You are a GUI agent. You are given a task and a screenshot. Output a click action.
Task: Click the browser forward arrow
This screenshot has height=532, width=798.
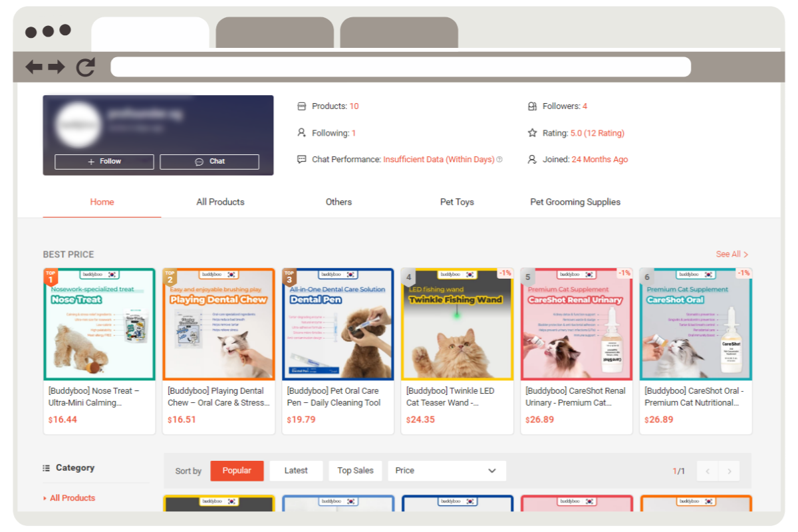pos(57,67)
